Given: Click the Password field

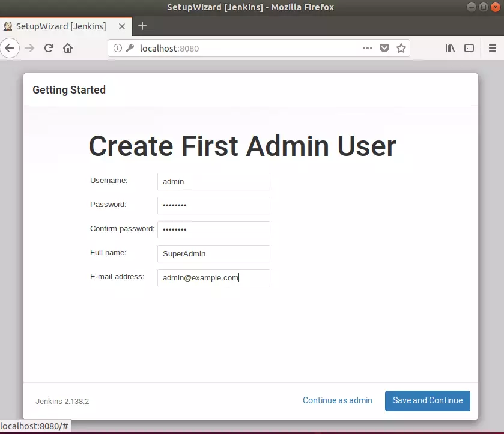Looking at the screenshot, I should pyautogui.click(x=214, y=206).
